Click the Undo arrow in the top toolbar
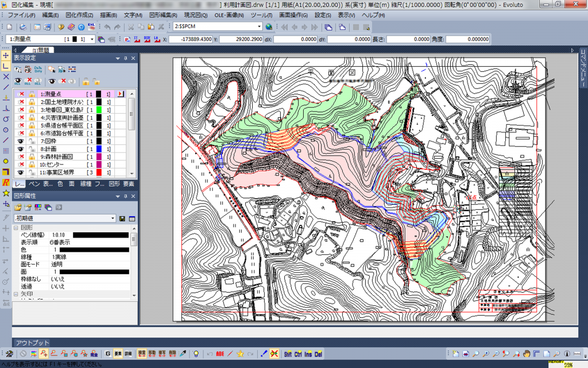588x368 pixels. pos(107,27)
